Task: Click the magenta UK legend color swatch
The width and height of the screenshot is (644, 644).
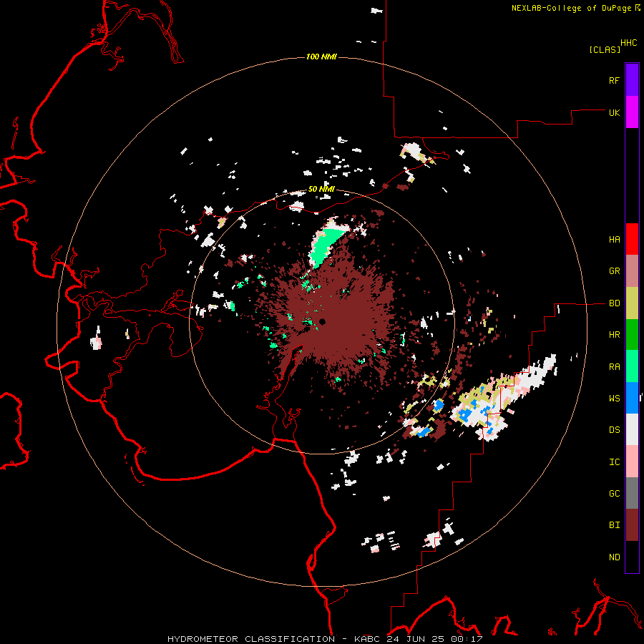Action: pyautogui.click(x=632, y=112)
